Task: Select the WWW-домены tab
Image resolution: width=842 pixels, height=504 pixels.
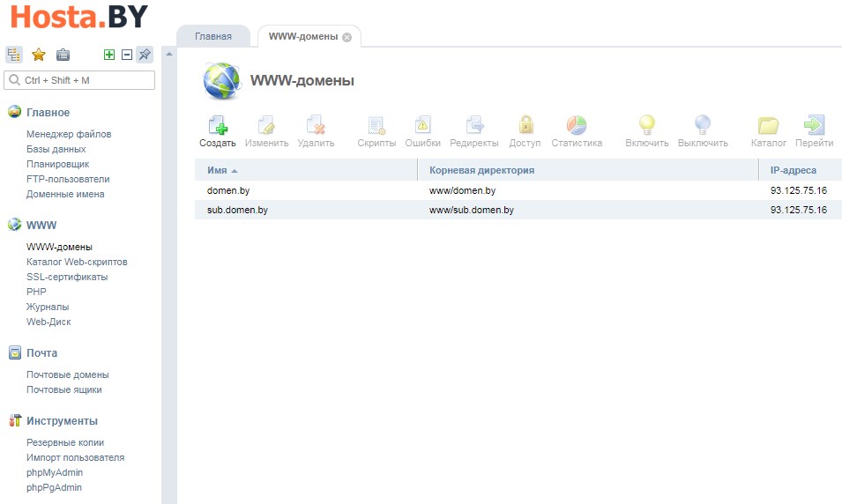Action: click(303, 36)
